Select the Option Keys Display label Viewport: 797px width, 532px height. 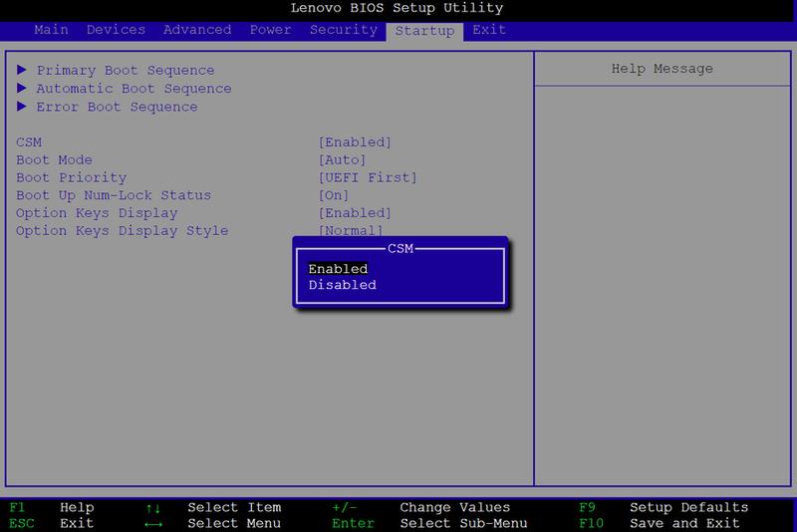(97, 213)
